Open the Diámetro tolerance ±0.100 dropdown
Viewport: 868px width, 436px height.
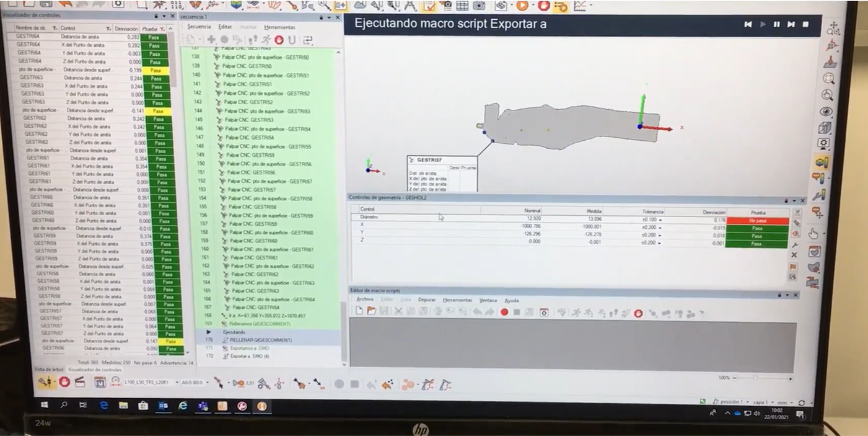point(652,220)
